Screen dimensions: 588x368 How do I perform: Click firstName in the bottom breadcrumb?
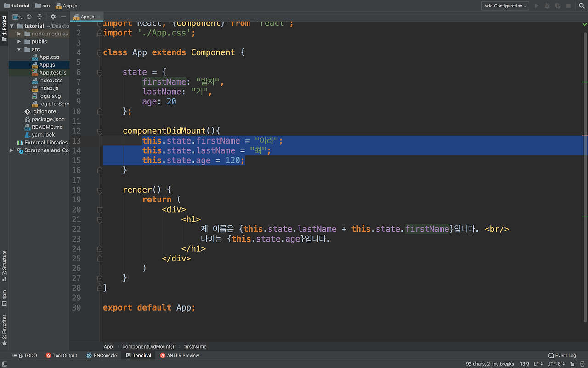195,346
